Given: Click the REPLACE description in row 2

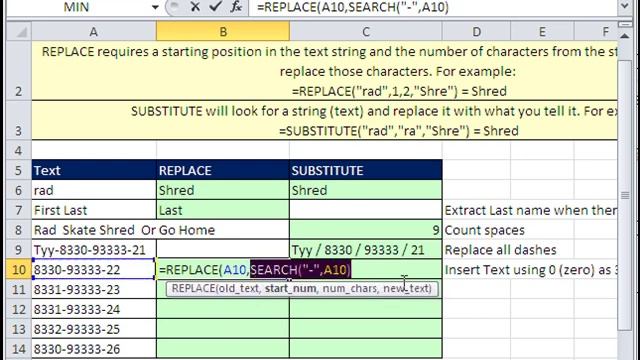Looking at the screenshot, I should (324, 71).
